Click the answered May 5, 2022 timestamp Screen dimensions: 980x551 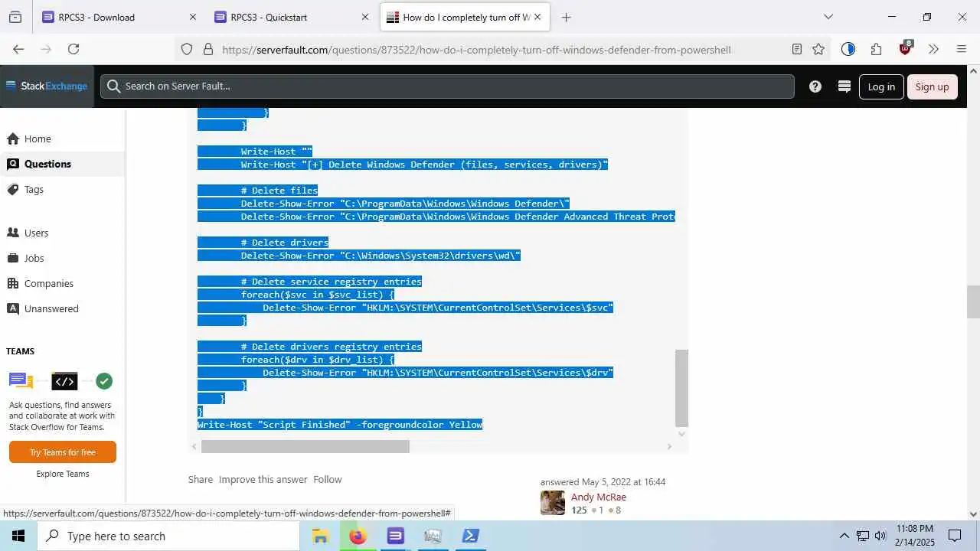pyautogui.click(x=603, y=482)
